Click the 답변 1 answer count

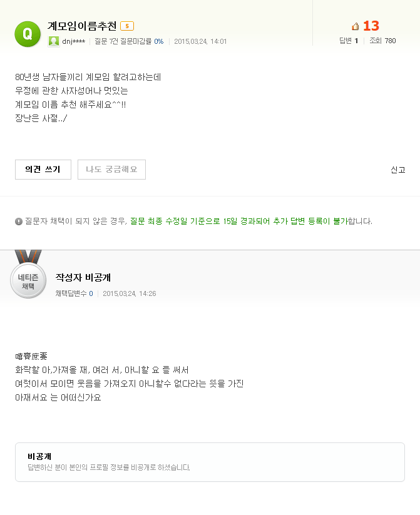pyautogui.click(x=349, y=41)
